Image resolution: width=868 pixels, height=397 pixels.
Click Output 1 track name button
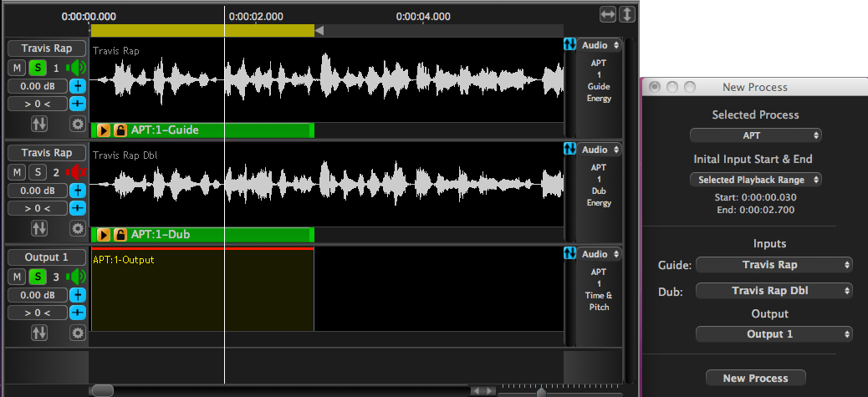pos(47,257)
